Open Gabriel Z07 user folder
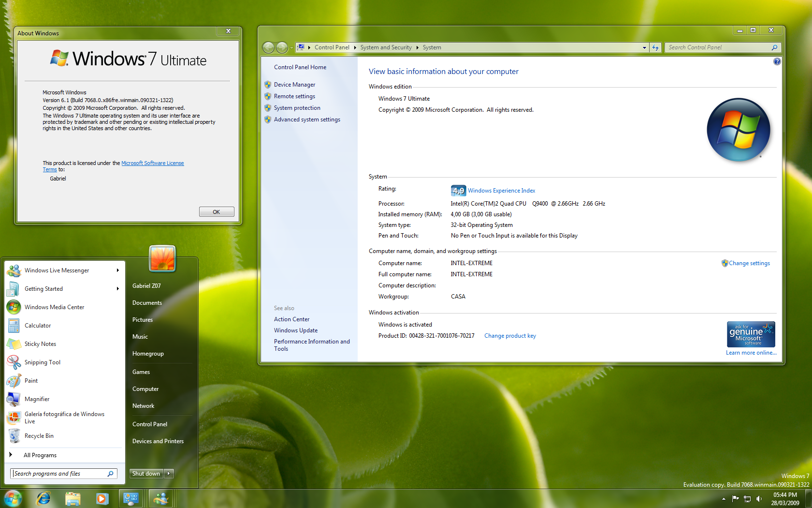The image size is (812, 508). 146,286
